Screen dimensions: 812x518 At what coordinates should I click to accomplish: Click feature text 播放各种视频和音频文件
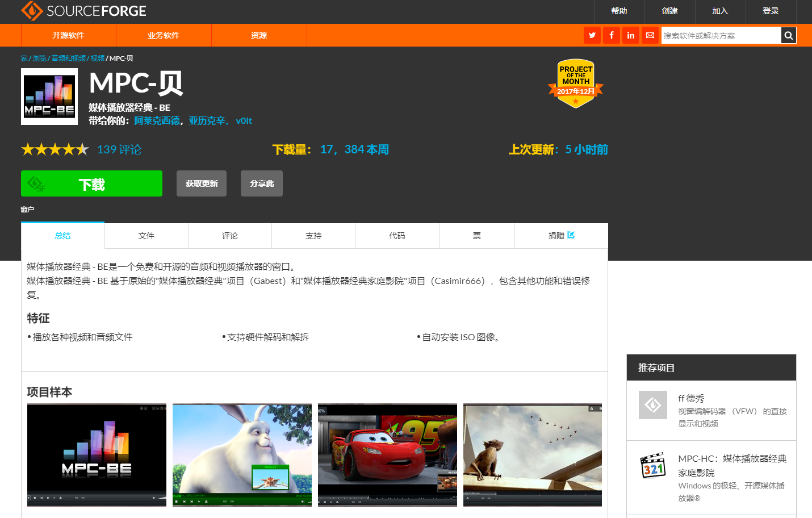(83, 337)
